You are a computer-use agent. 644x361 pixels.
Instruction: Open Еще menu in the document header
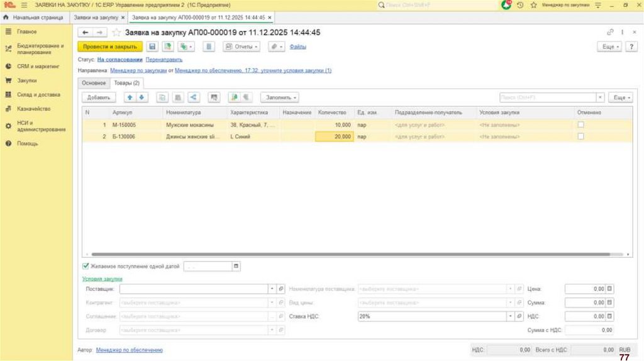click(609, 47)
